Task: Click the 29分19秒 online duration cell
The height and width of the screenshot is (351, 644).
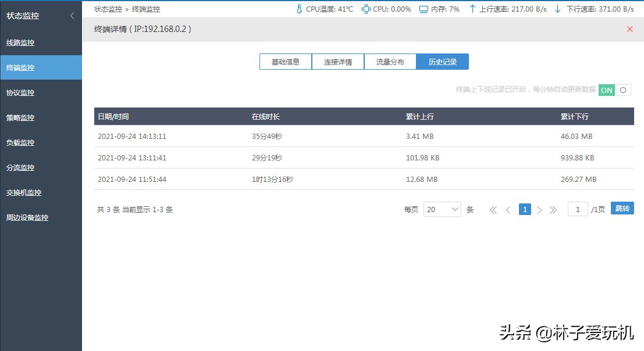Action: 267,158
